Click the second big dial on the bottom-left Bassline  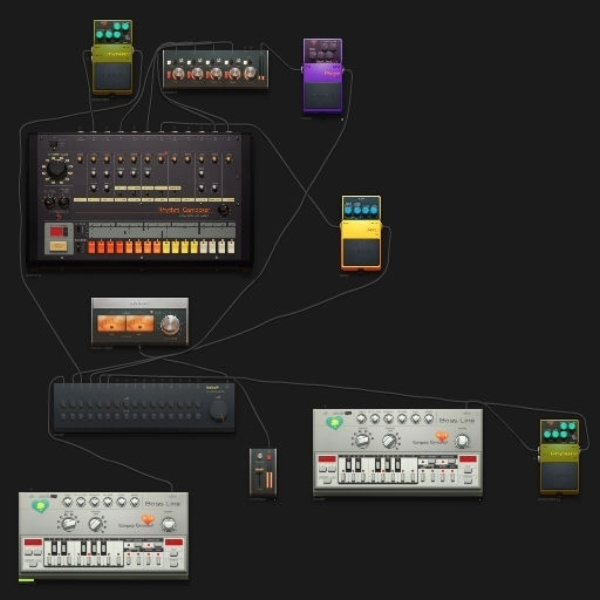point(96,524)
